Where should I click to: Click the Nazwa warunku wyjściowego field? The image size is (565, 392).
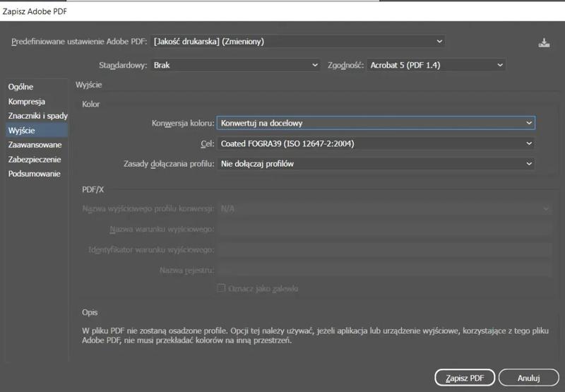[x=383, y=230]
